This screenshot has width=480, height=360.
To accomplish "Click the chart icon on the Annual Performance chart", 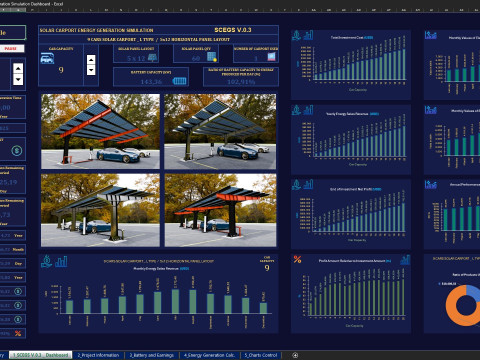I will tap(431, 184).
